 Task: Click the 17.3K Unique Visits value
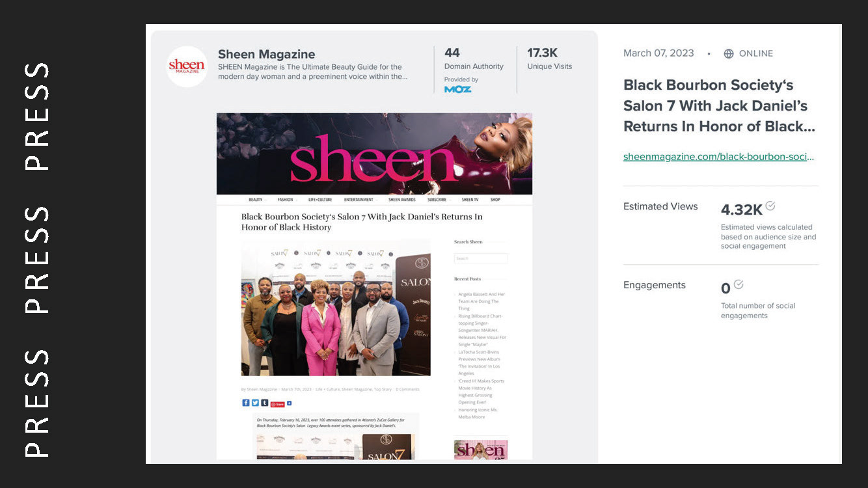click(x=542, y=53)
